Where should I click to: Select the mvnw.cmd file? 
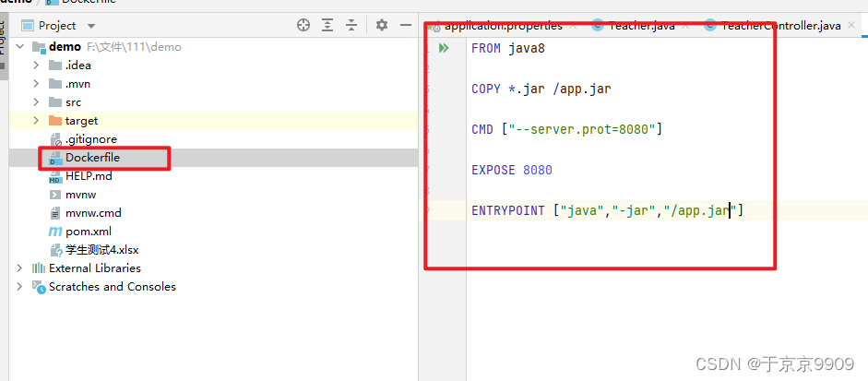tap(93, 213)
